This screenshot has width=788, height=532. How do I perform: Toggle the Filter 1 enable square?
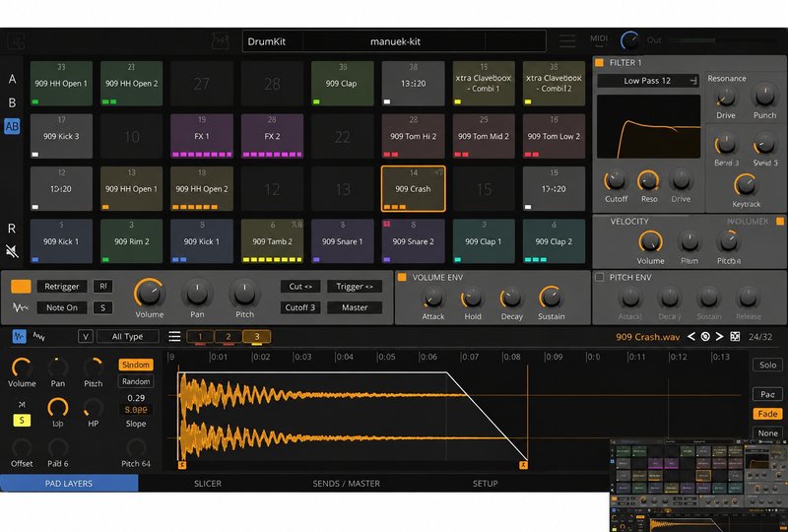pos(599,63)
